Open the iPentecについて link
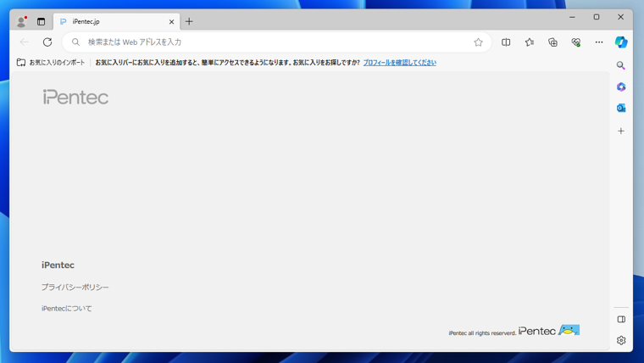The height and width of the screenshot is (363, 644). pyautogui.click(x=67, y=309)
